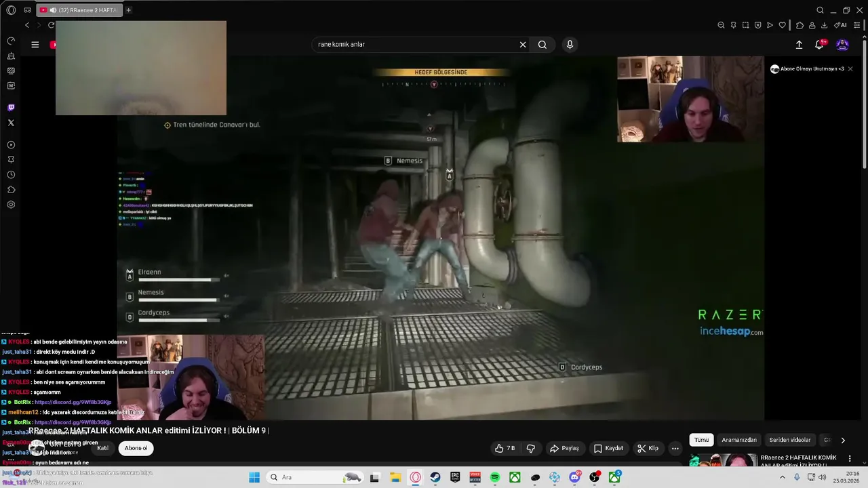Expand filter chips with right arrow
The image size is (868, 488).
tap(843, 440)
